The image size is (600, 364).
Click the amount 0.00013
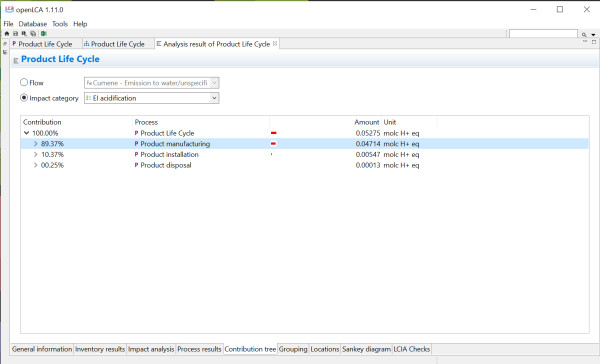tap(368, 165)
